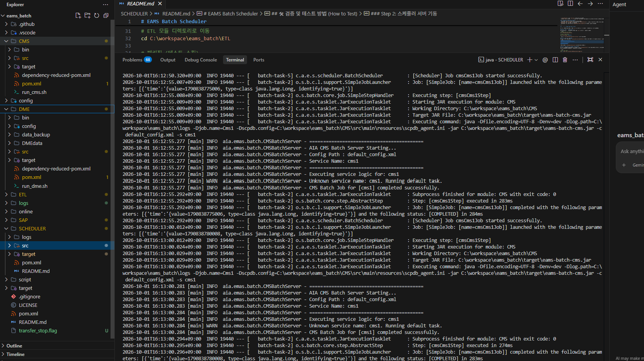
Task: Click the New File icon in Explorer
Action: pyautogui.click(x=78, y=15)
